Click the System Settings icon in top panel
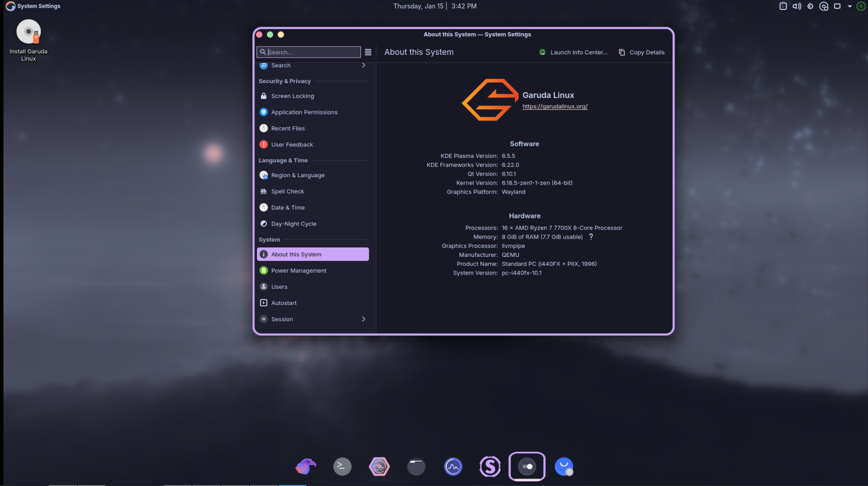Viewport: 868px width, 486px height. (x=10, y=6)
